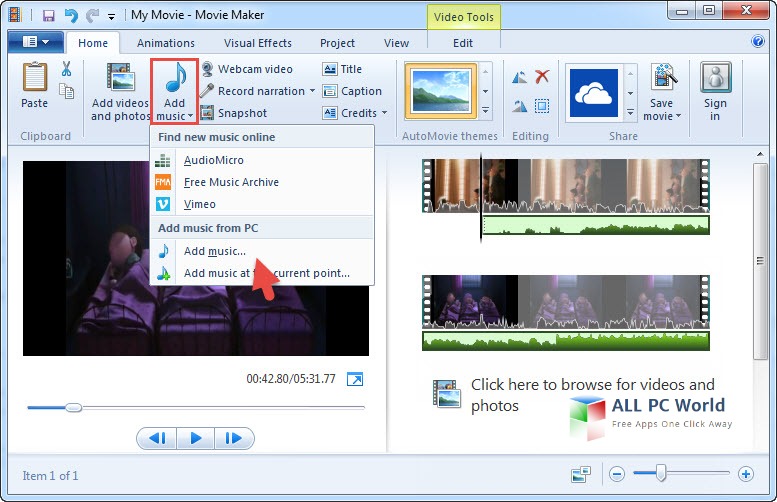This screenshot has width=777, height=502.
Task: Click the Select all icon
Action: pos(542,106)
